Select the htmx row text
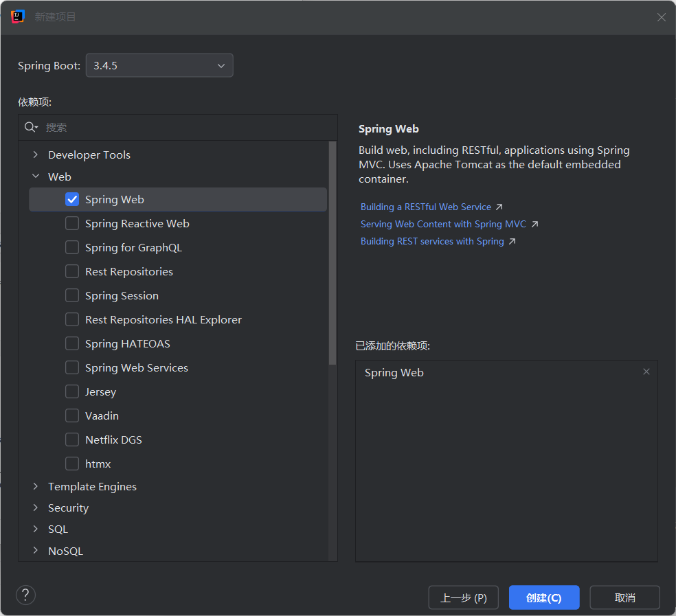676x616 pixels. coord(98,464)
